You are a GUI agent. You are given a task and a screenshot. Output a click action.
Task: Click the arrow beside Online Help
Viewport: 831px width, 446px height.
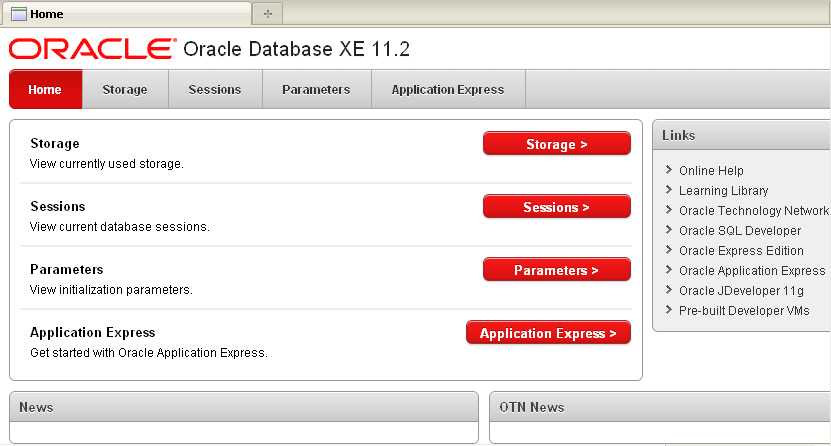[668, 170]
